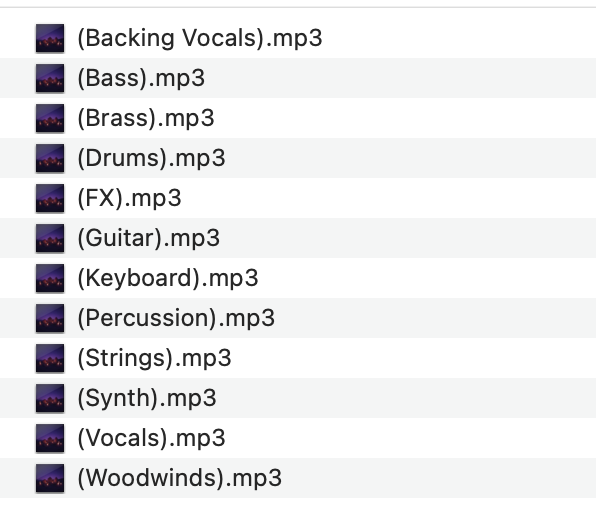Select the (Woodwinds).mp3 file name
The image size is (596, 510).
pos(179,478)
